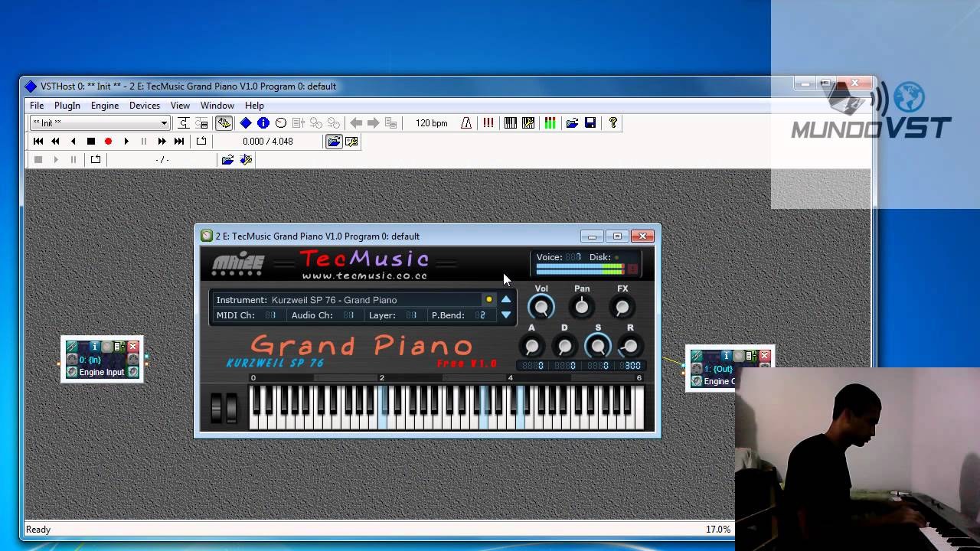Open the Window menu

217,106
